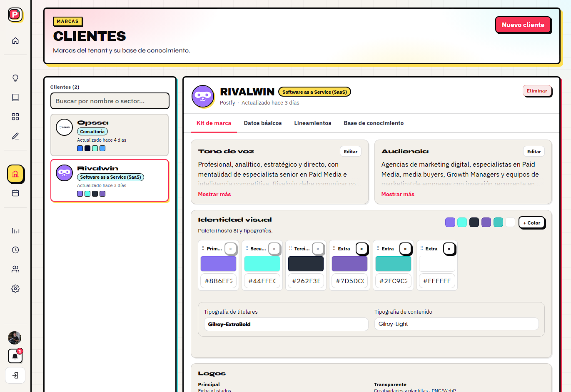Screen dimensions: 571x392
Task: Open the bar chart analytics icon
Action: coord(15,231)
